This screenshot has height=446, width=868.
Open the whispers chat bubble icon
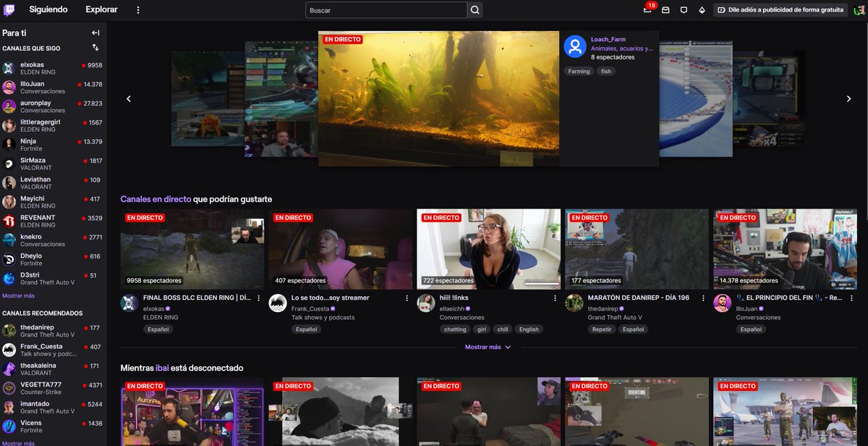[x=684, y=10]
